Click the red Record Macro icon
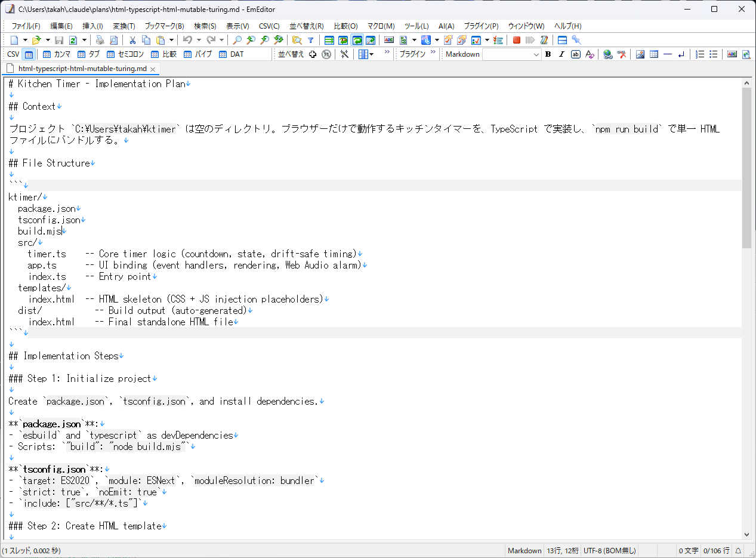Screen dimensions: 756x558 pos(517,40)
